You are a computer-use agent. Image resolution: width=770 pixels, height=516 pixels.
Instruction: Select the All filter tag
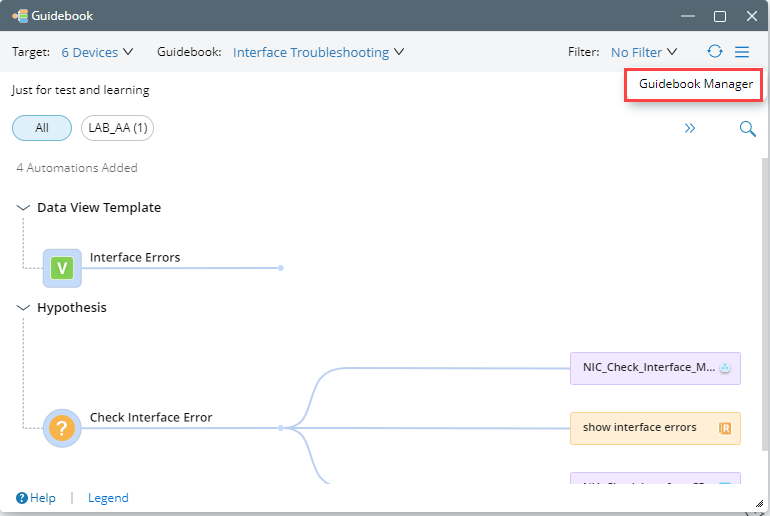pos(42,128)
